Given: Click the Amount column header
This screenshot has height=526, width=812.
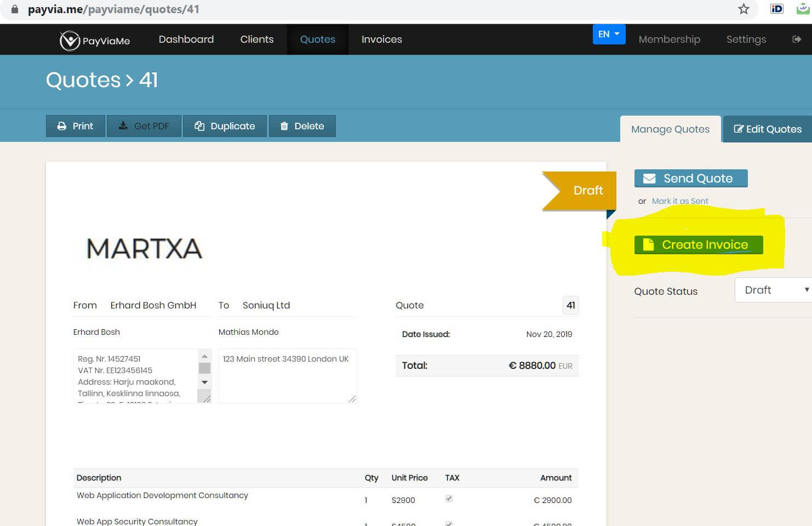Looking at the screenshot, I should point(556,478).
